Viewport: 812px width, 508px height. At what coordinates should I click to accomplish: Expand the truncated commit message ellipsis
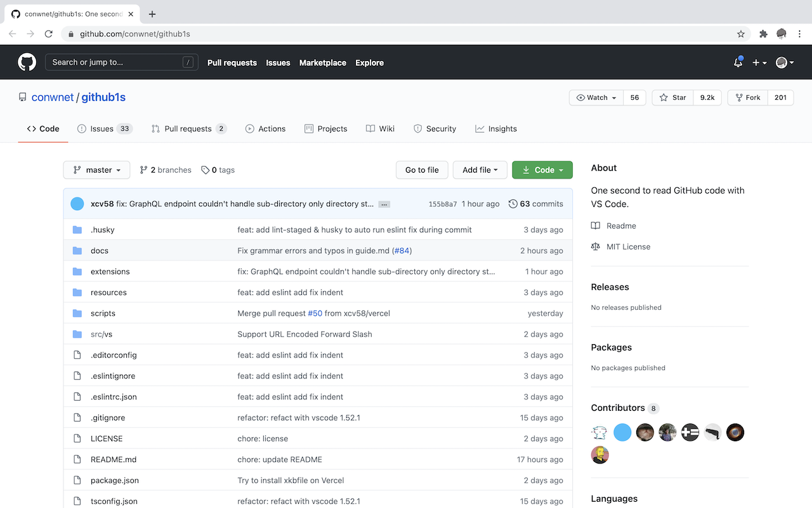384,204
